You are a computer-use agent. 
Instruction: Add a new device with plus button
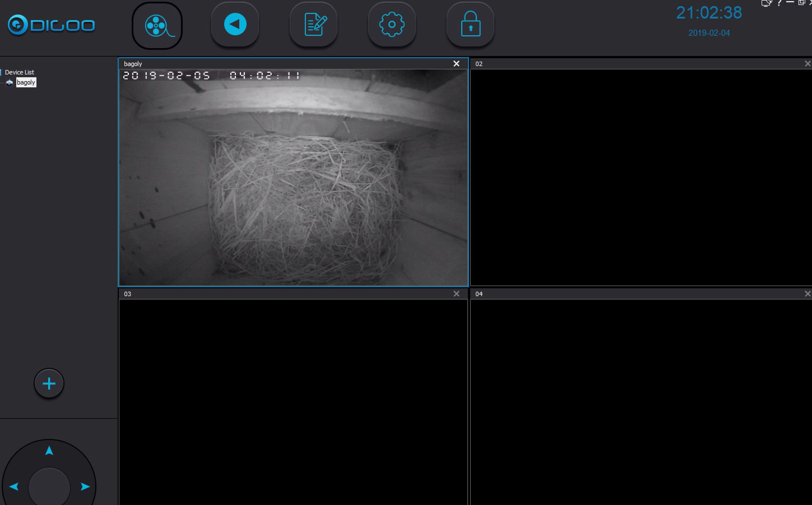pos(49,384)
